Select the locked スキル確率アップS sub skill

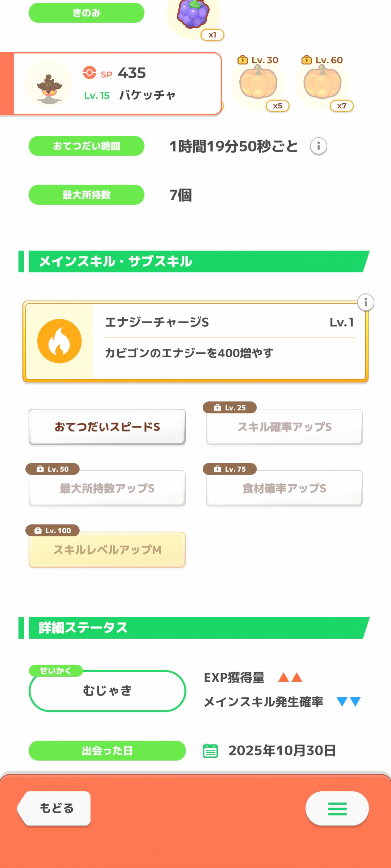285,427
